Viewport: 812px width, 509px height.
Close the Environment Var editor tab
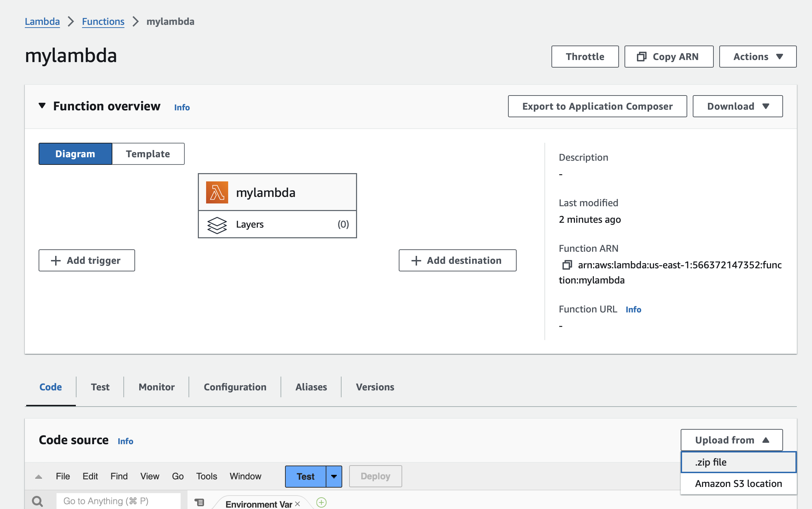click(x=297, y=504)
